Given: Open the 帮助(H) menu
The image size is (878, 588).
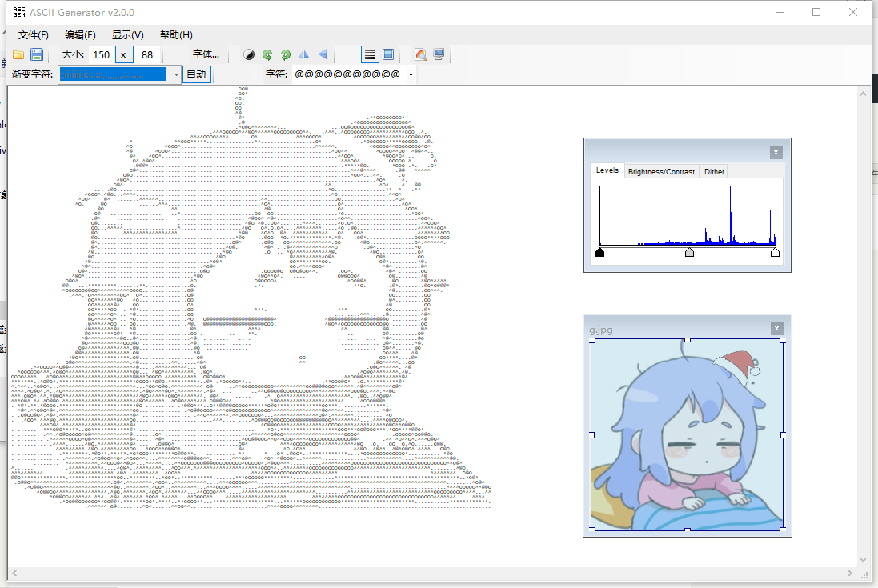Looking at the screenshot, I should coord(176,35).
